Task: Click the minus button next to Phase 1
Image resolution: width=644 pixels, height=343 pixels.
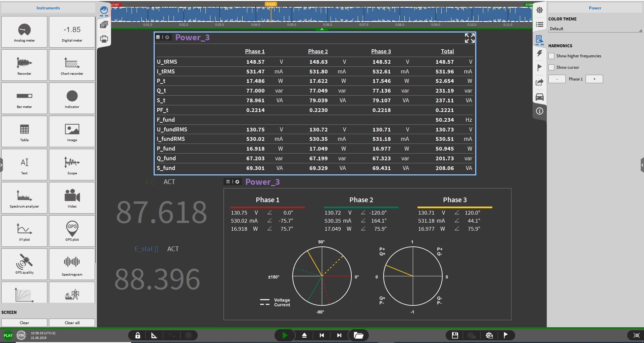Action: click(557, 79)
